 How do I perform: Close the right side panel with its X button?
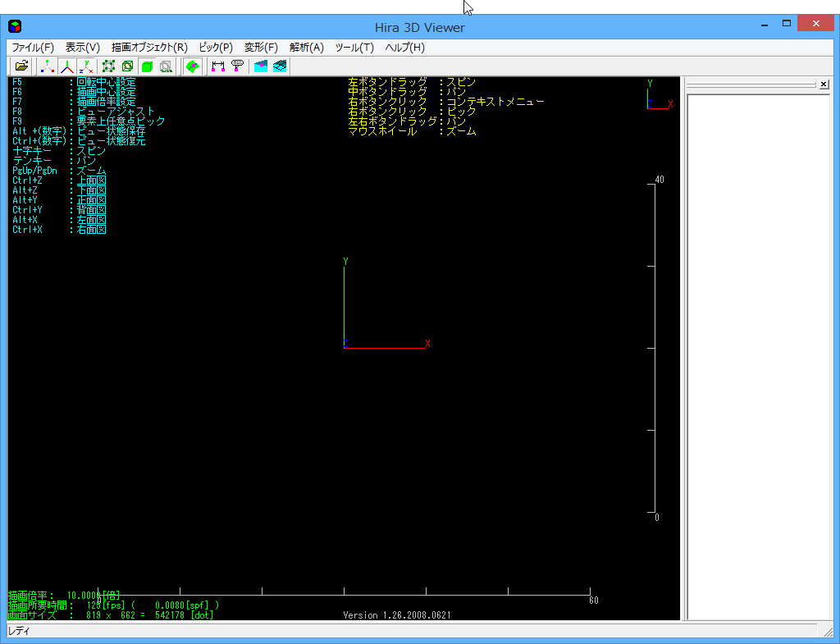click(x=824, y=84)
